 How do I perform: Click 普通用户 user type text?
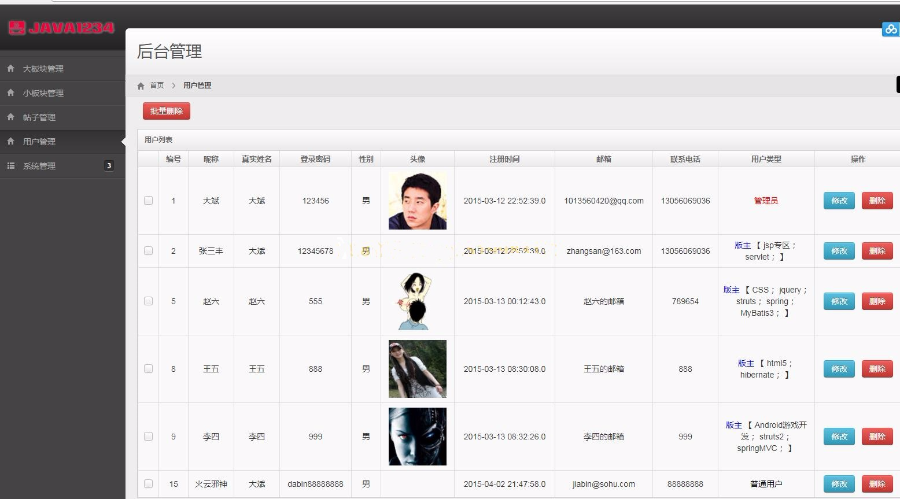click(766, 484)
